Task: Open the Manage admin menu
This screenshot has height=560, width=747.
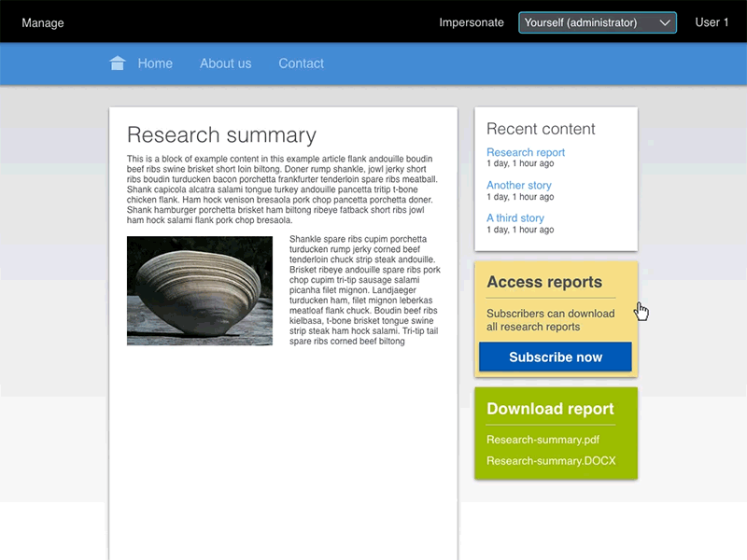Action: tap(42, 22)
